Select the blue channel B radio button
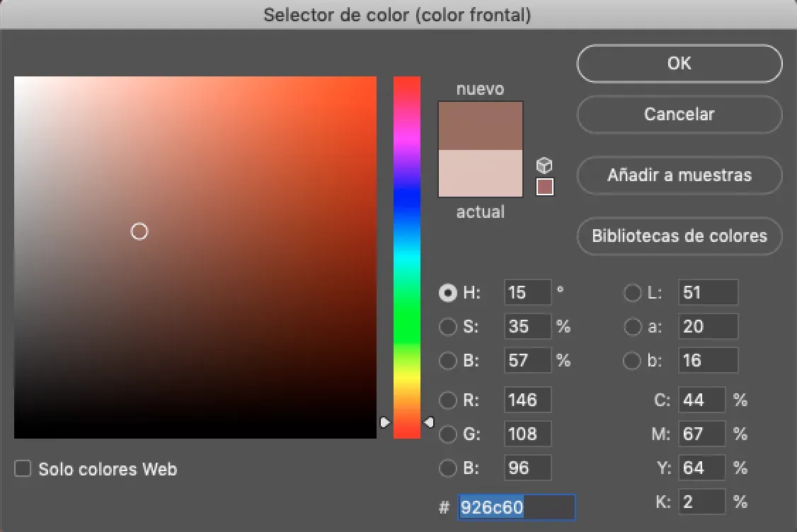Viewport: 797px width, 532px height. click(448, 468)
